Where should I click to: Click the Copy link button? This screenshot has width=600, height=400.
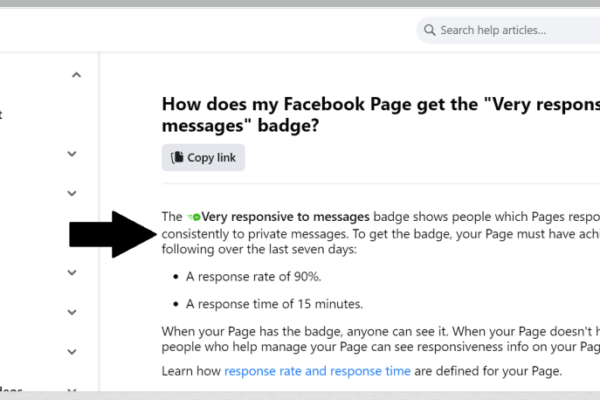[203, 157]
